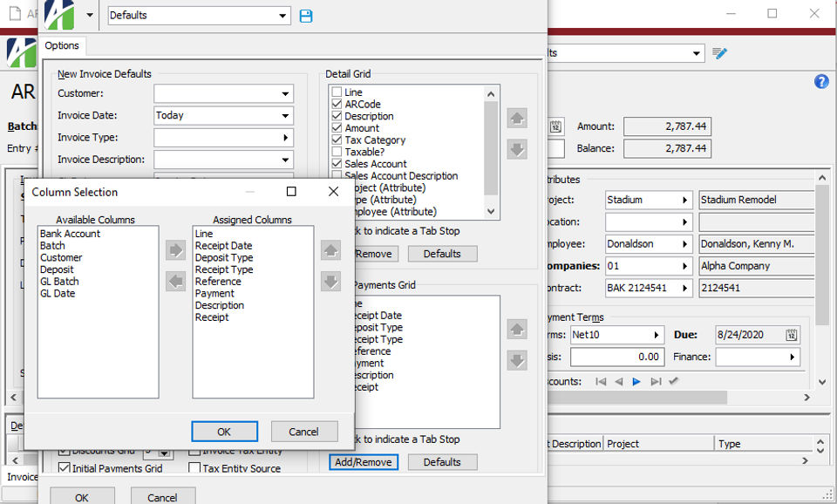Image resolution: width=837 pixels, height=504 pixels.
Task: Select Reference in Assigned Columns
Action: point(218,282)
